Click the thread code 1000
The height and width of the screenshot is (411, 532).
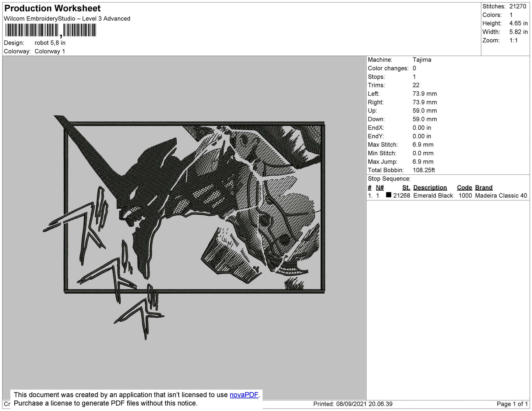pyautogui.click(x=465, y=195)
